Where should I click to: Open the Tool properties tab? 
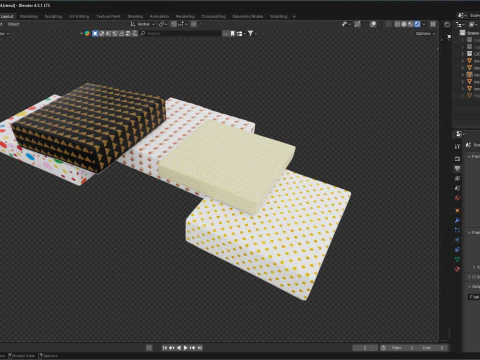pyautogui.click(x=457, y=146)
